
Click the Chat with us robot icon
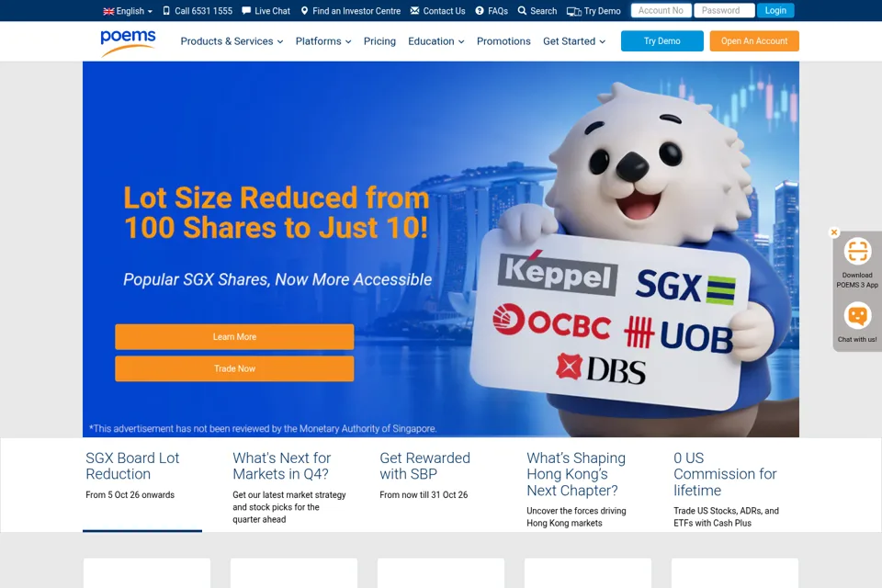[x=857, y=315]
